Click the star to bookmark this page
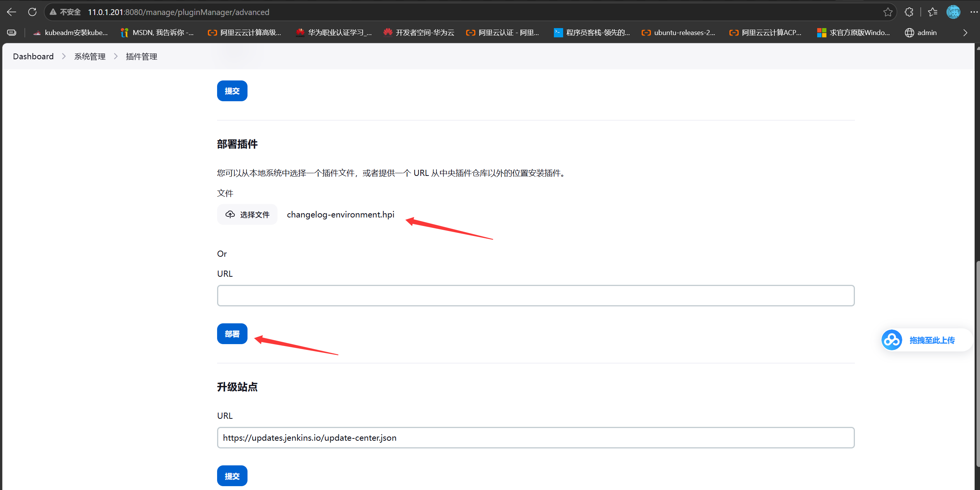The image size is (980, 490). [888, 12]
